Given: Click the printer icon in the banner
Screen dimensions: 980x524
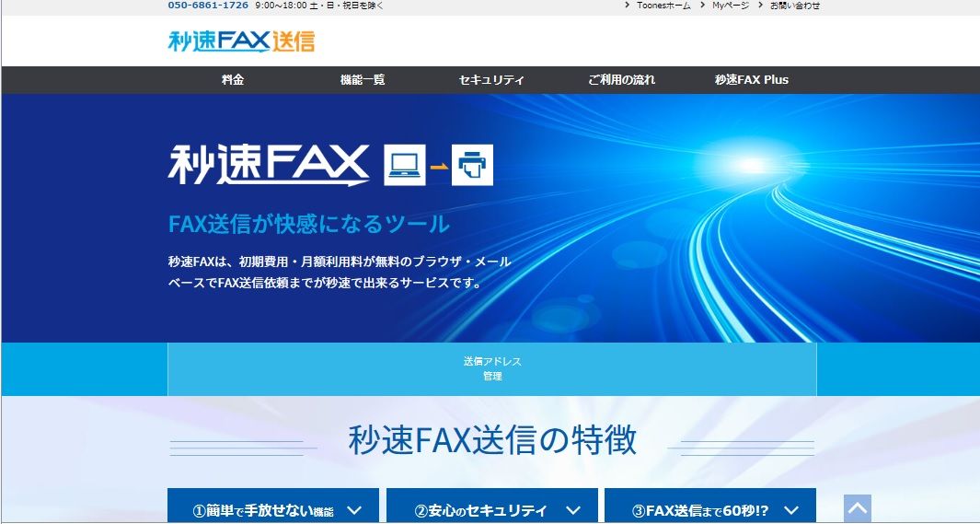Looking at the screenshot, I should [472, 165].
